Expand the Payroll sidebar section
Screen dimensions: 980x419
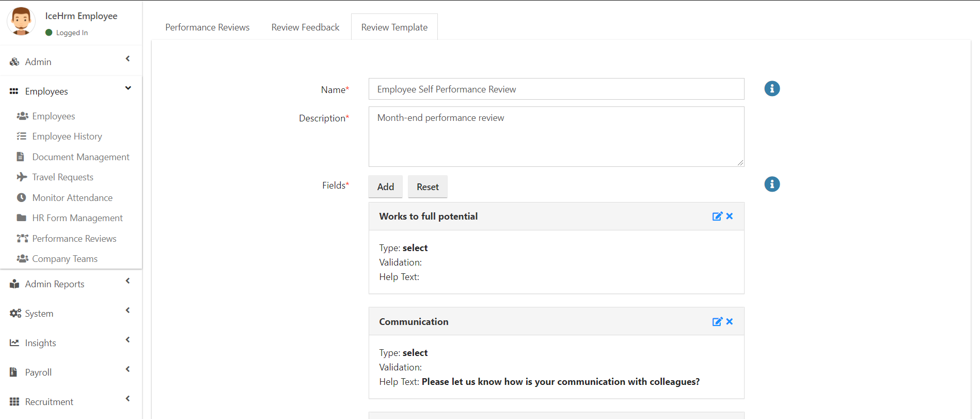[x=71, y=372]
